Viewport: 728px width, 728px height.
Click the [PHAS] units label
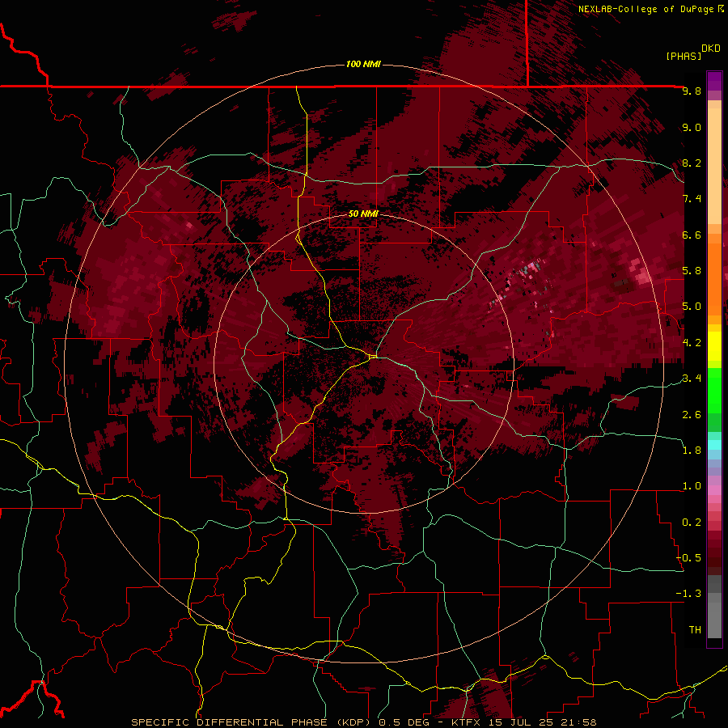(684, 56)
